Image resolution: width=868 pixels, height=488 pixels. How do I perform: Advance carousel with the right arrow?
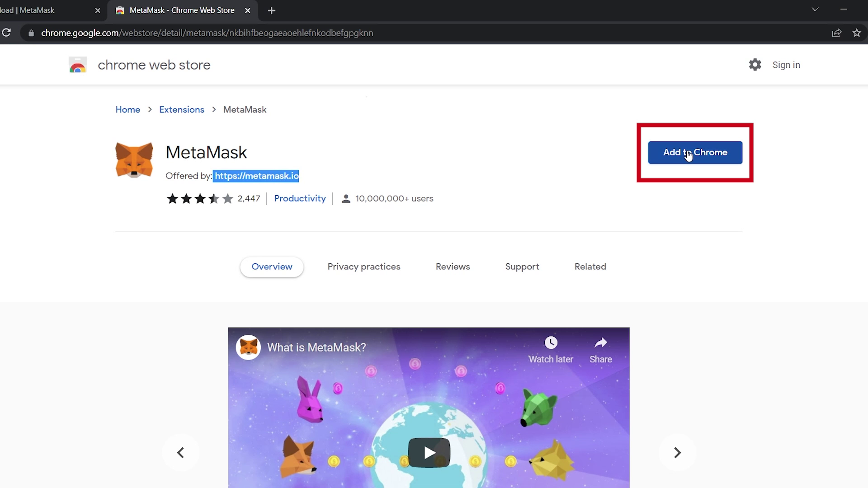tap(676, 452)
